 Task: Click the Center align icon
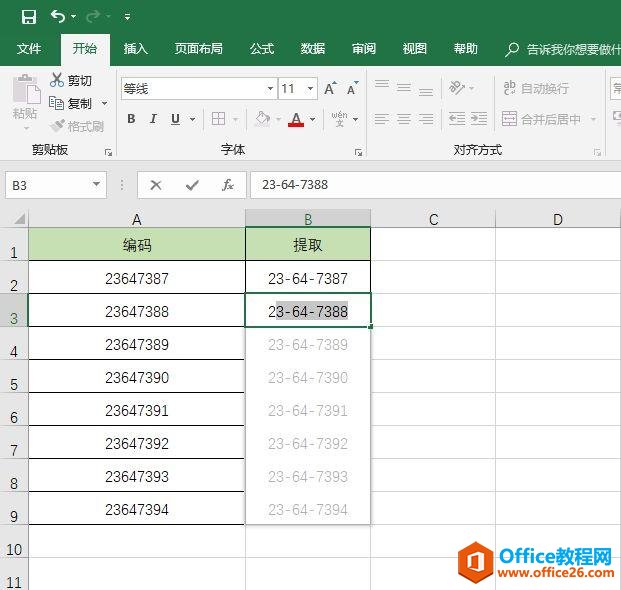coord(404,119)
